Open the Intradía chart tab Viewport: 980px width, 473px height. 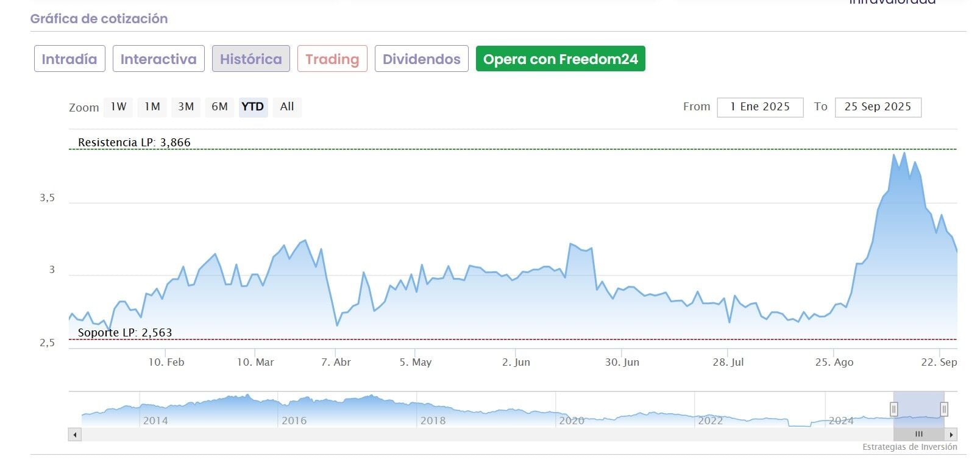coord(69,59)
